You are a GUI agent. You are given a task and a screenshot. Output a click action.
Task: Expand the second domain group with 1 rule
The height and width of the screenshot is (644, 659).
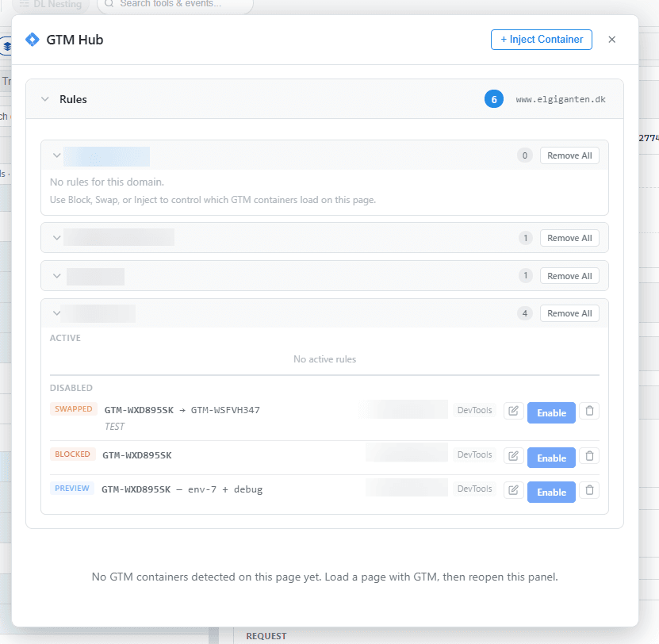57,276
